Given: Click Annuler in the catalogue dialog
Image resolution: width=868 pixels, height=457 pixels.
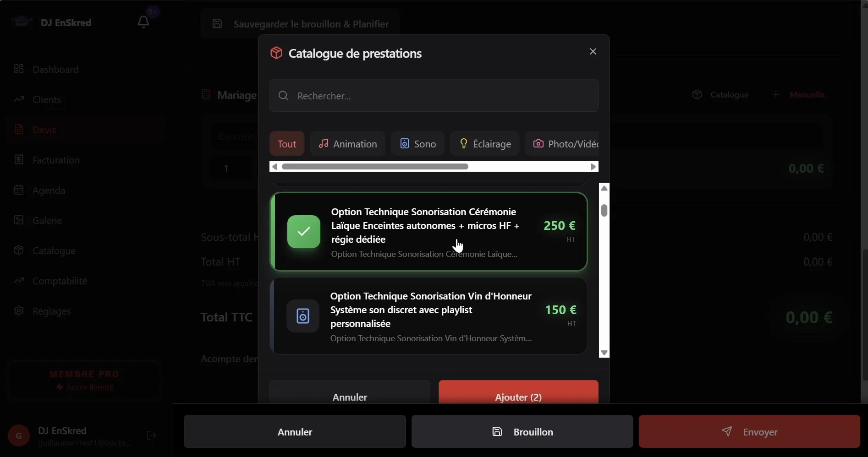Looking at the screenshot, I should click(350, 392).
